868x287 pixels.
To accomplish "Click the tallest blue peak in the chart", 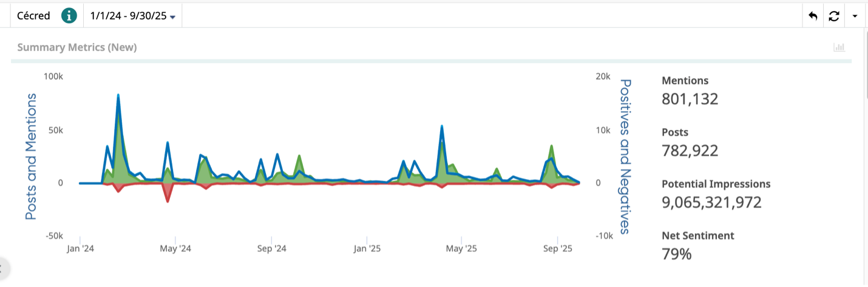I will [x=118, y=96].
